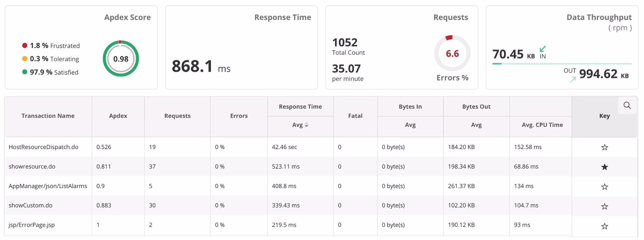The height and width of the screenshot is (240, 644).
Task: Open the showresource.do transaction
Action: (32, 166)
